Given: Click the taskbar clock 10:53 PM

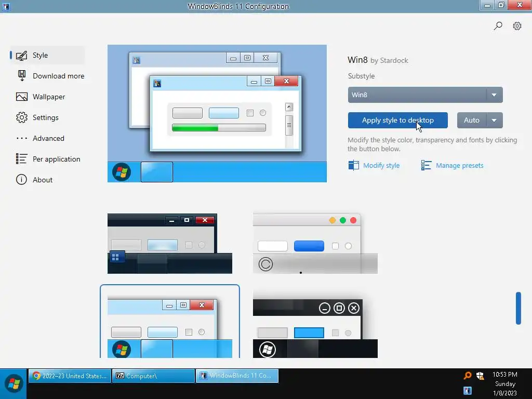Looking at the screenshot, I should pos(505,375).
